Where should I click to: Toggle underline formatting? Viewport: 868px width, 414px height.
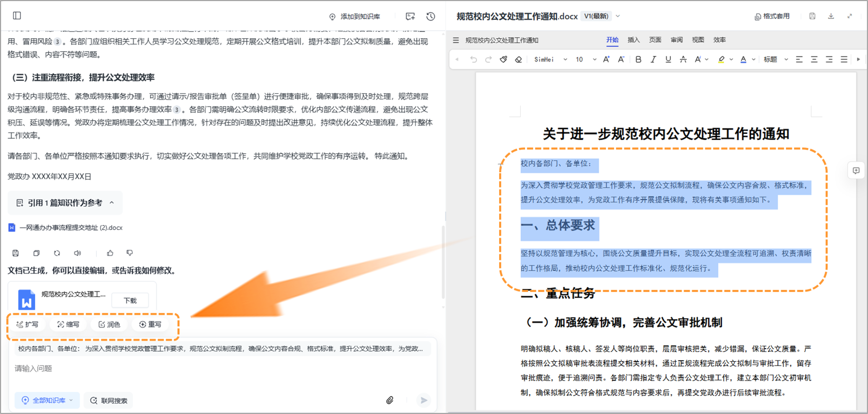(x=668, y=59)
